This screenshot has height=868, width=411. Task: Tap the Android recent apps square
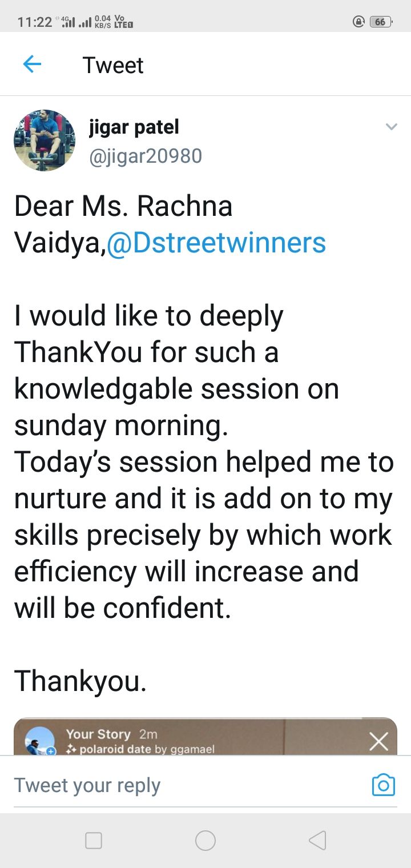tap(94, 840)
